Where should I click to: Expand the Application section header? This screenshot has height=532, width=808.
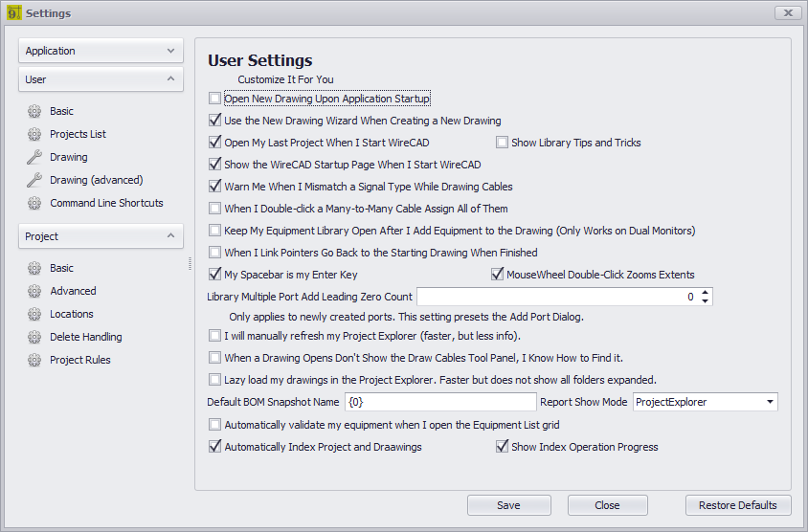[101, 51]
